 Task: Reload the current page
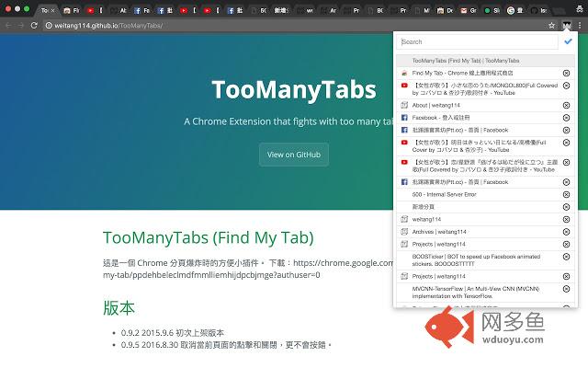click(34, 26)
